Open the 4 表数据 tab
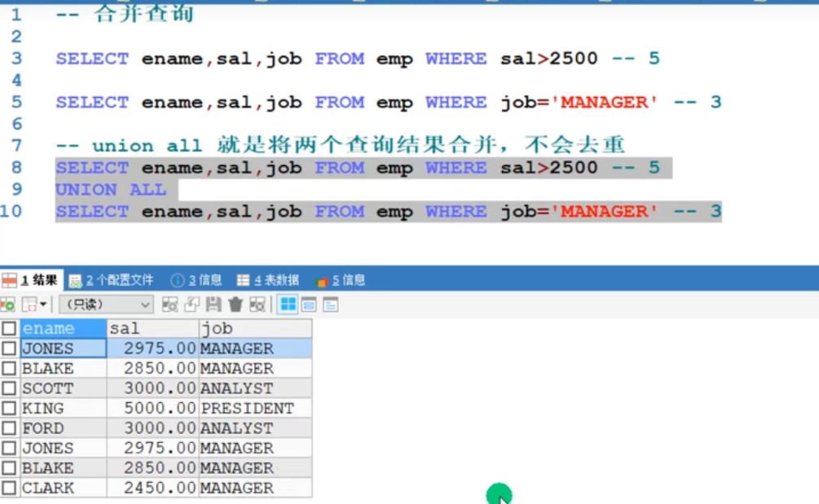Screen dimensions: 819x504 pyautogui.click(x=268, y=280)
